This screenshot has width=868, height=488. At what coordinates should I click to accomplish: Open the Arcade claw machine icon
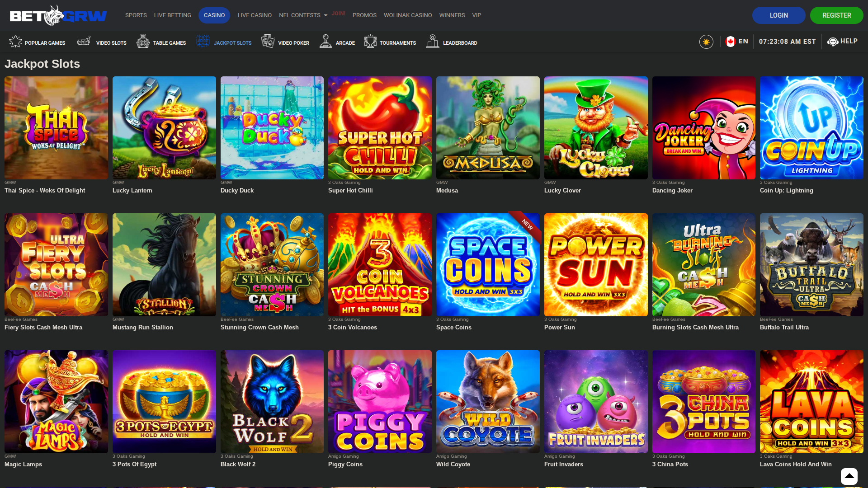(326, 41)
